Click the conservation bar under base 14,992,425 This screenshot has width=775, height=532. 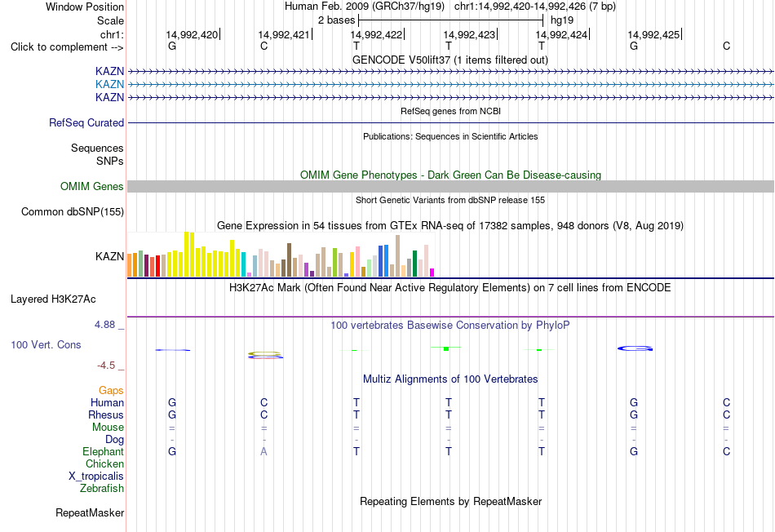[x=635, y=348]
